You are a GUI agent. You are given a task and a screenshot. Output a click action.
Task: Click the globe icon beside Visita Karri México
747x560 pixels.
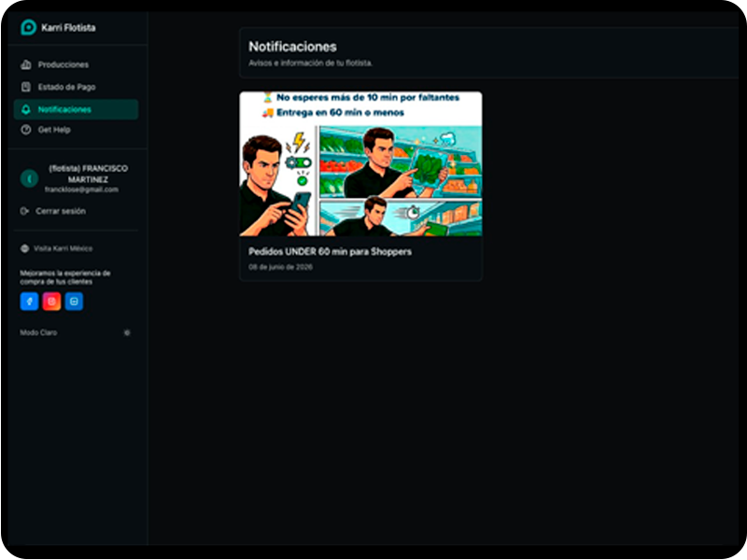[25, 248]
